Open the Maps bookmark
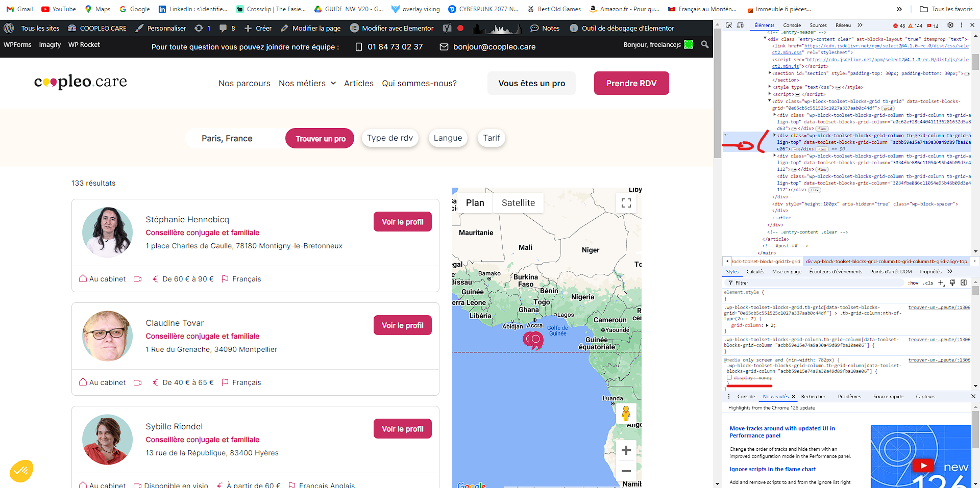 (x=97, y=9)
